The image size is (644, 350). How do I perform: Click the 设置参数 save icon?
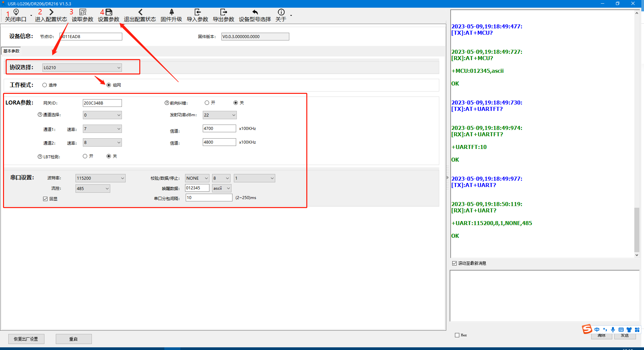point(109,12)
